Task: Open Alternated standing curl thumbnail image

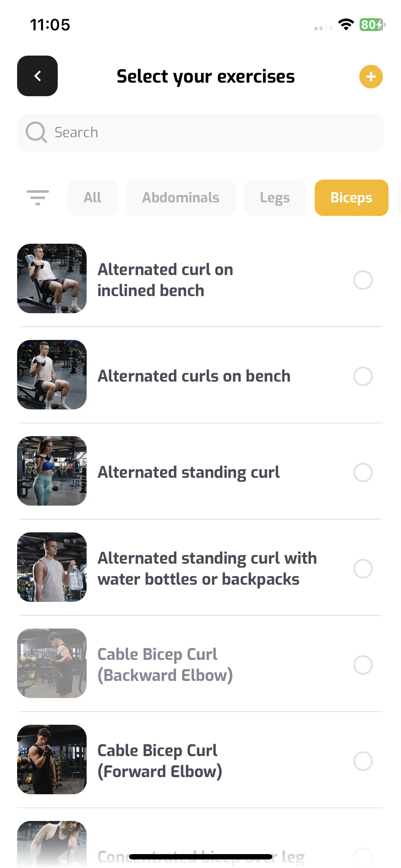Action: (52, 471)
